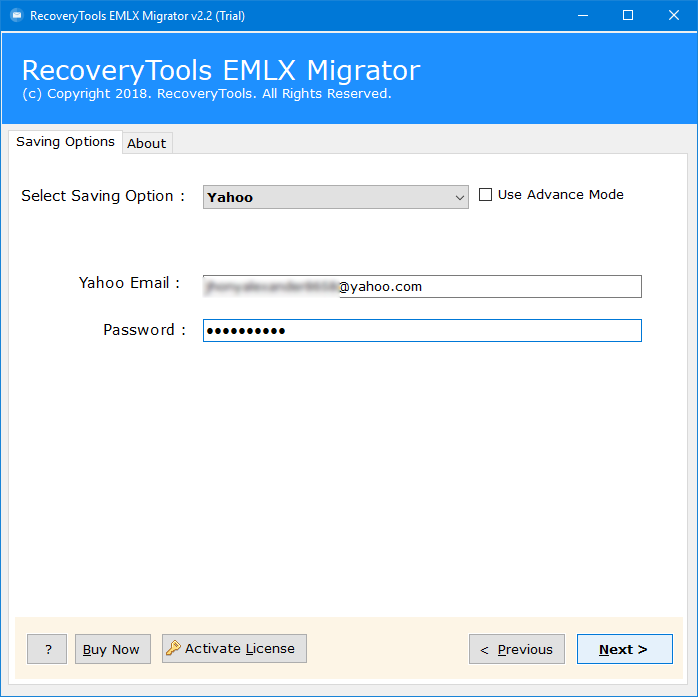Open the About tab
The height and width of the screenshot is (697, 698).
[147, 143]
